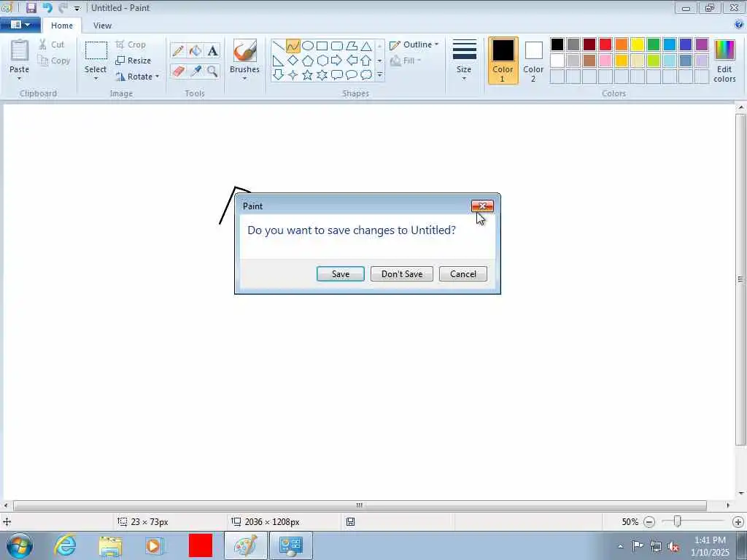Image resolution: width=747 pixels, height=560 pixels.
Task: Click the Resize command
Action: coord(133,61)
